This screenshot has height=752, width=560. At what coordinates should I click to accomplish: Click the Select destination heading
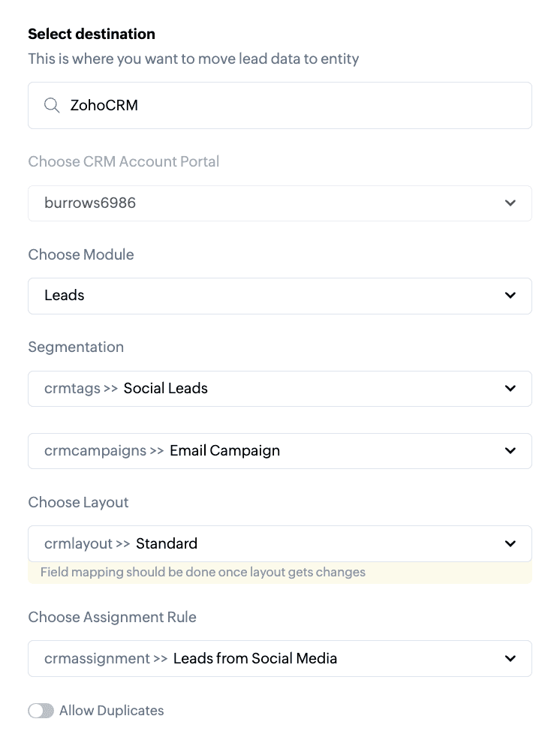pos(92,34)
